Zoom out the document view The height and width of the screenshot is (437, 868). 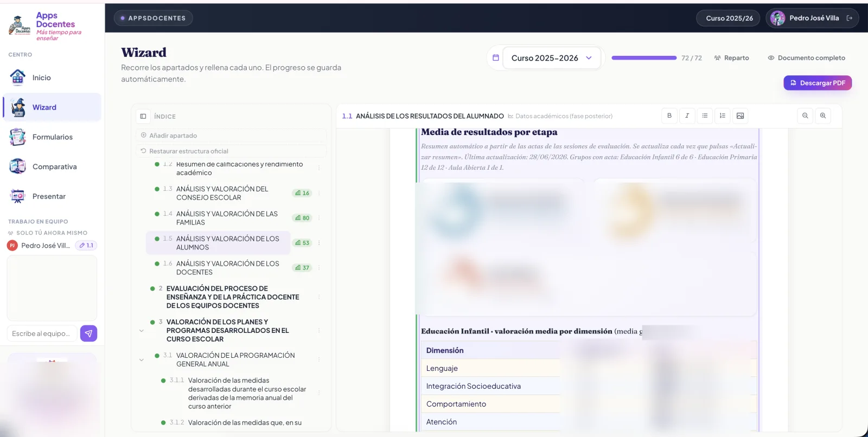pos(805,115)
